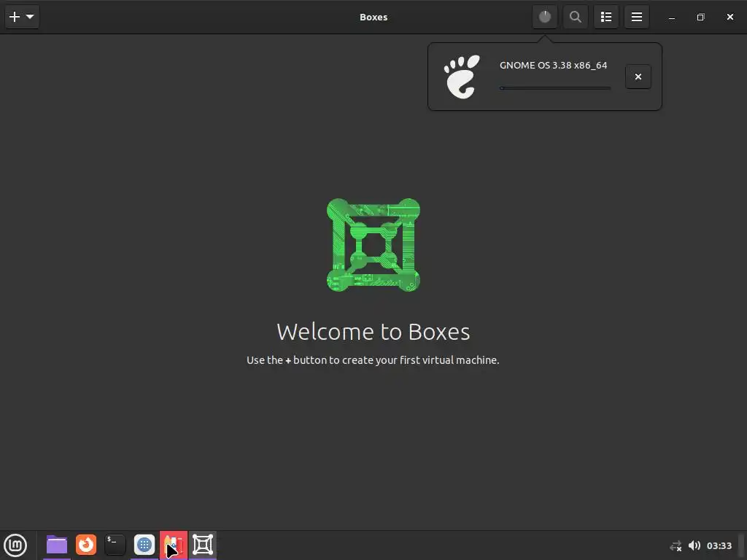Expand the new machine dropdown arrow
This screenshot has width=747, height=560.
coord(30,17)
